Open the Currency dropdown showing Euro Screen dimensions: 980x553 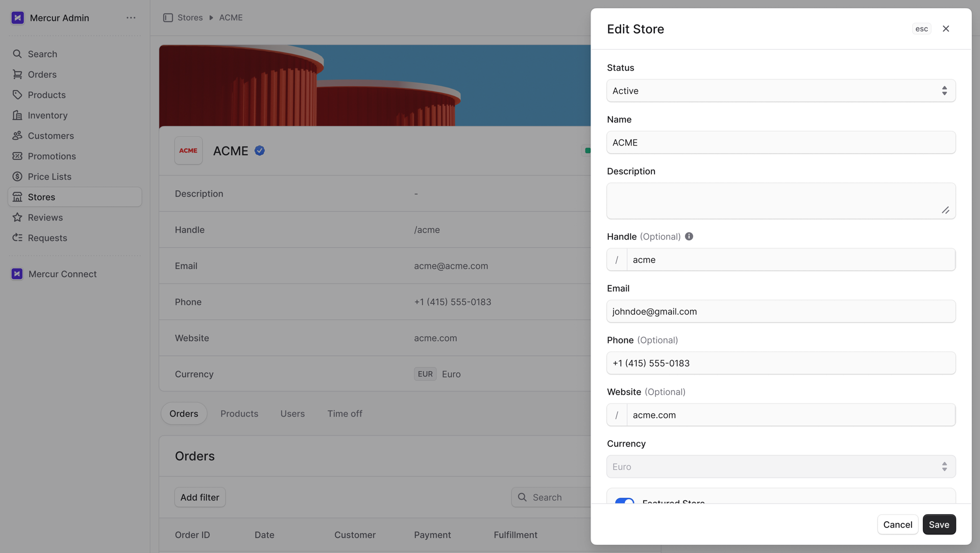click(x=781, y=467)
